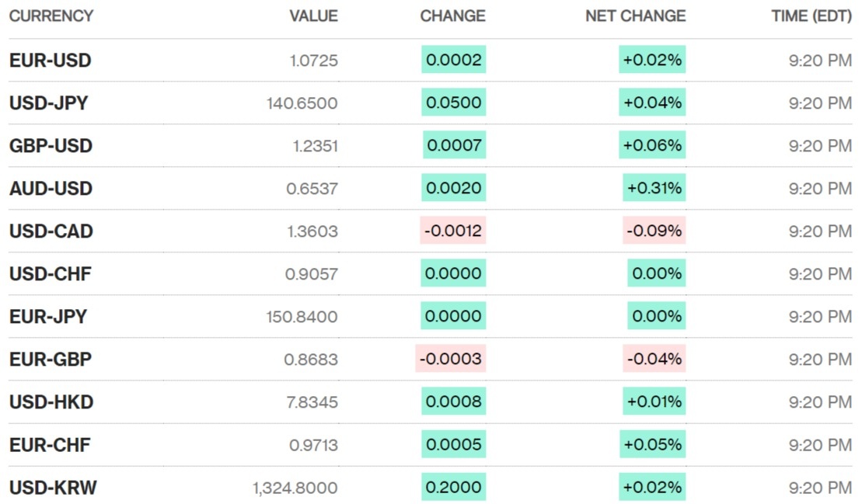Click the red -0.04% EUR-GBP net change
Screen dimensions: 862x504
(x=654, y=359)
